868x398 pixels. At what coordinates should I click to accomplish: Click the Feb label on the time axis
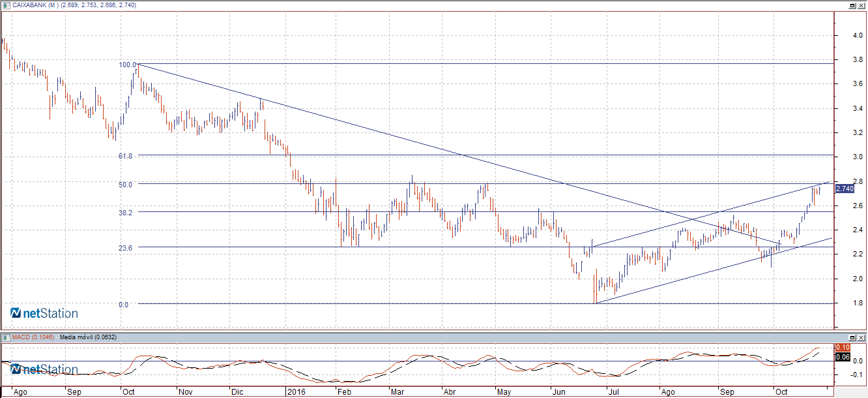click(x=344, y=393)
